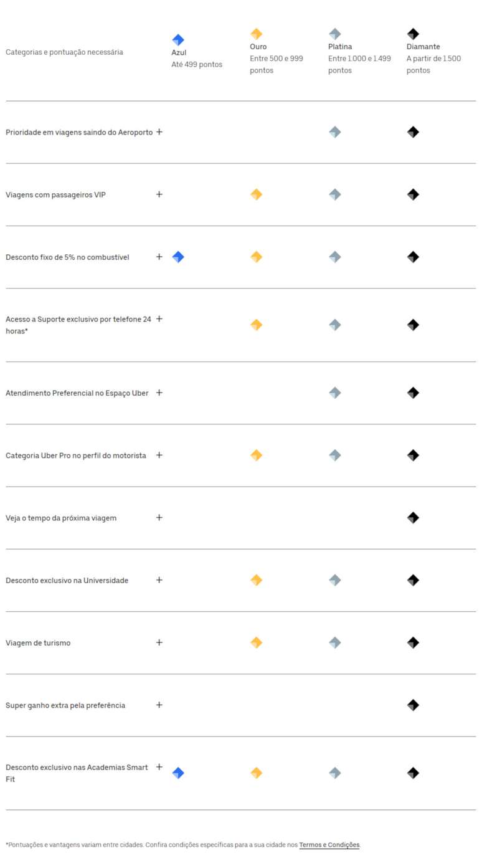Viewport: 482px width, 868px height.
Task: Expand Categoria Uber Pro no perfil row
Action: pos(159,455)
